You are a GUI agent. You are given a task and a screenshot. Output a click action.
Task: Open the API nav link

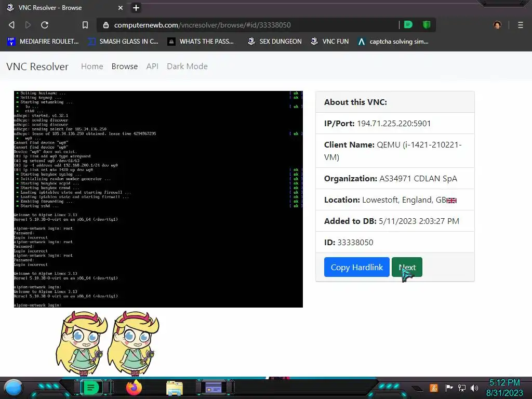tap(152, 66)
